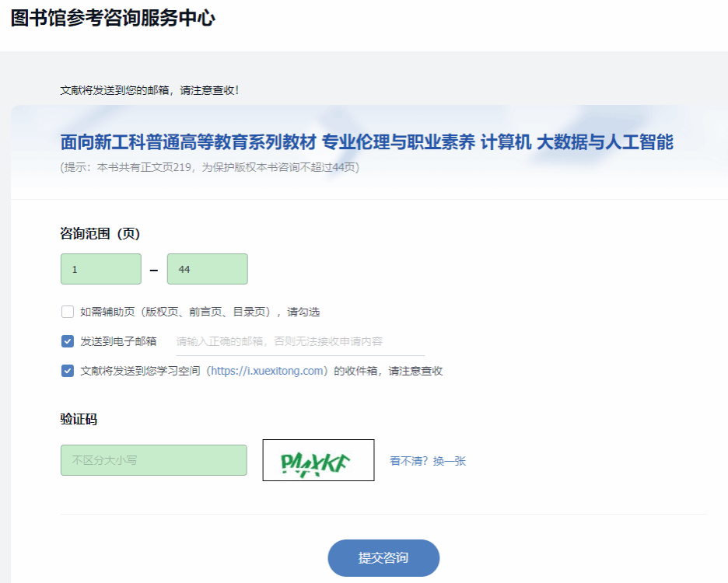Screen dimensions: 728x583
Task: Click the 文献将发送到您的邮箱 notice at top
Action: click(150, 90)
